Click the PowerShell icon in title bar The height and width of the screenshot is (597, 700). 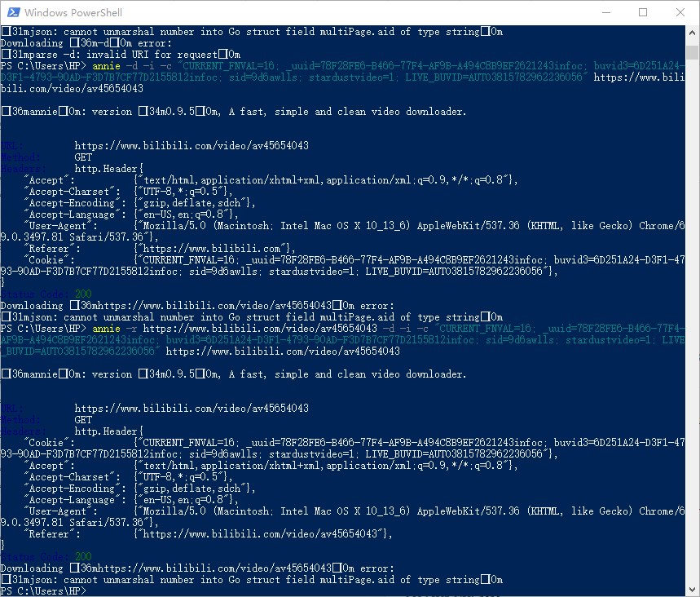(x=13, y=12)
